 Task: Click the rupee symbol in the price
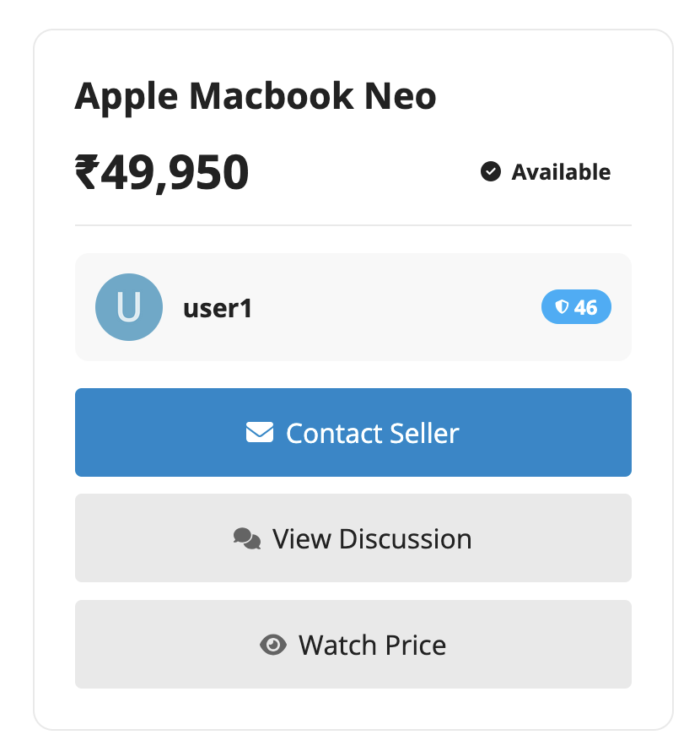[x=88, y=172]
